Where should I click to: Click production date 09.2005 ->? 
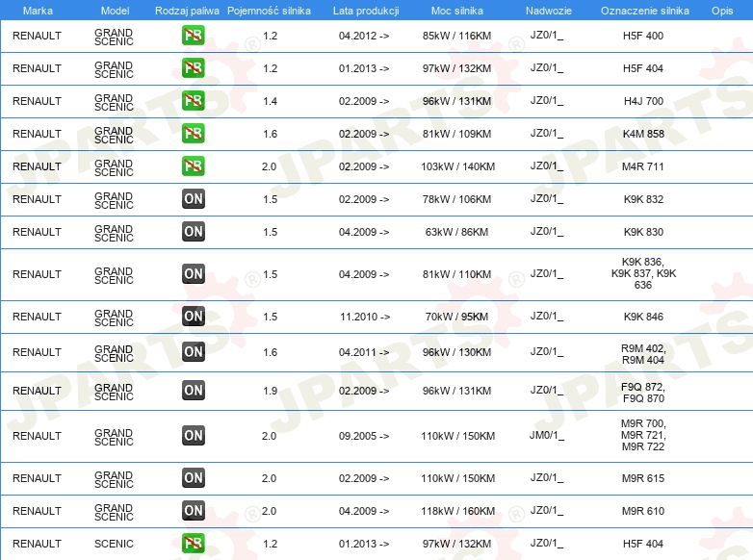tap(364, 436)
